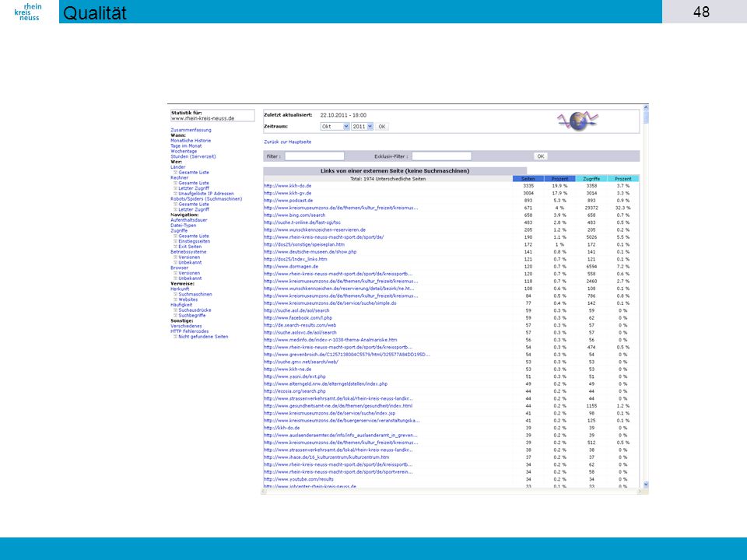Image resolution: width=747 pixels, height=560 pixels.
Task: Open Suchausdrücke in the sidebar
Action: click(x=195, y=310)
